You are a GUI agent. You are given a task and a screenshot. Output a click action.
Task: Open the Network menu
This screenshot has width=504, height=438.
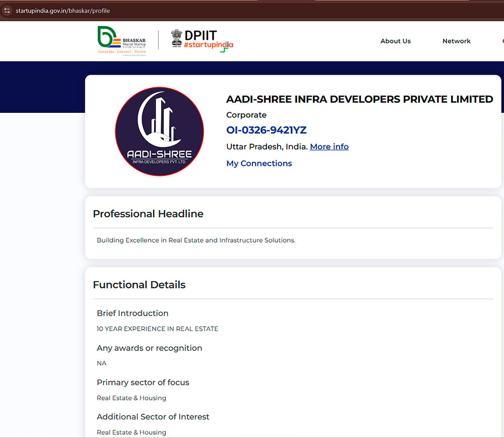point(456,41)
